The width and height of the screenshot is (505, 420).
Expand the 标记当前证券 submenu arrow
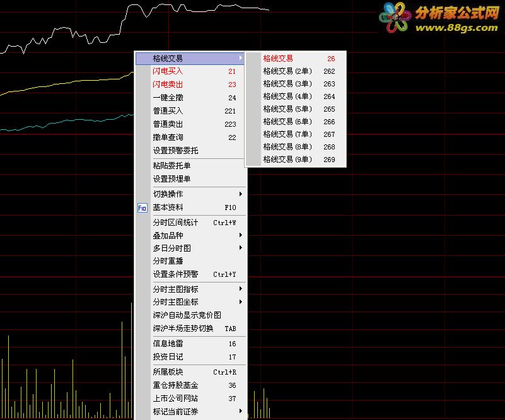[241, 411]
